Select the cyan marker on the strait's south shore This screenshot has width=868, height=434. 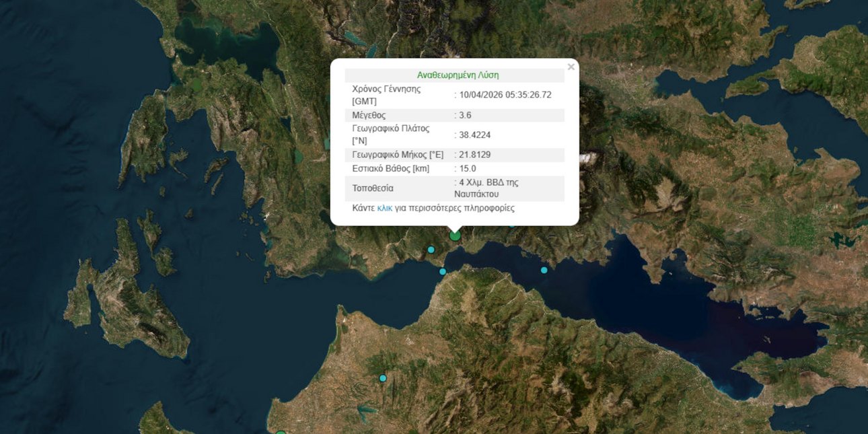443,272
